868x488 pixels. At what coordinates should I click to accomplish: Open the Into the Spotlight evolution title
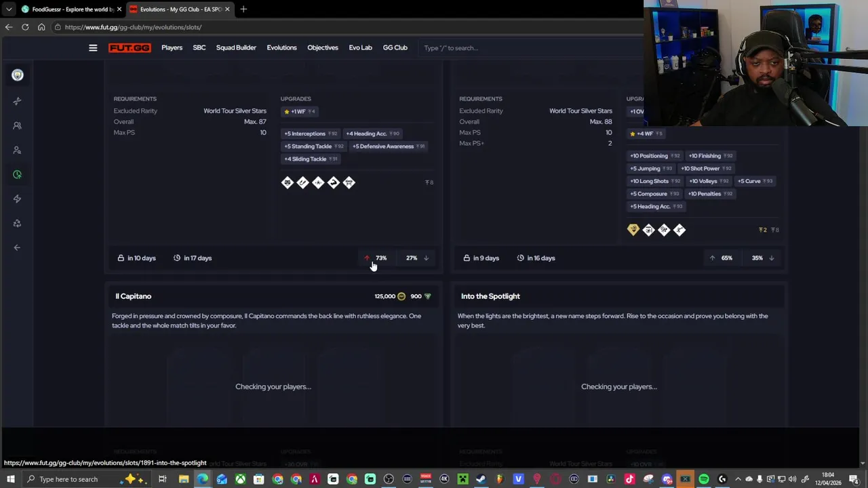click(490, 296)
